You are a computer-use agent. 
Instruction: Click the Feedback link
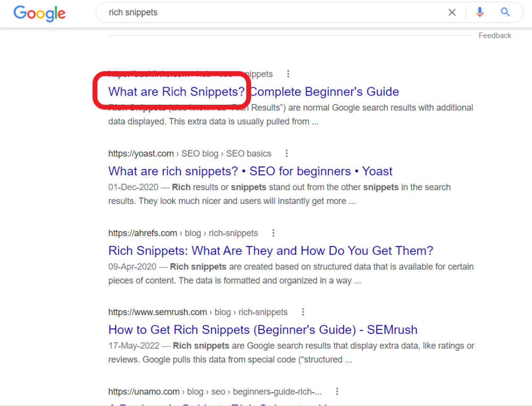coord(494,35)
